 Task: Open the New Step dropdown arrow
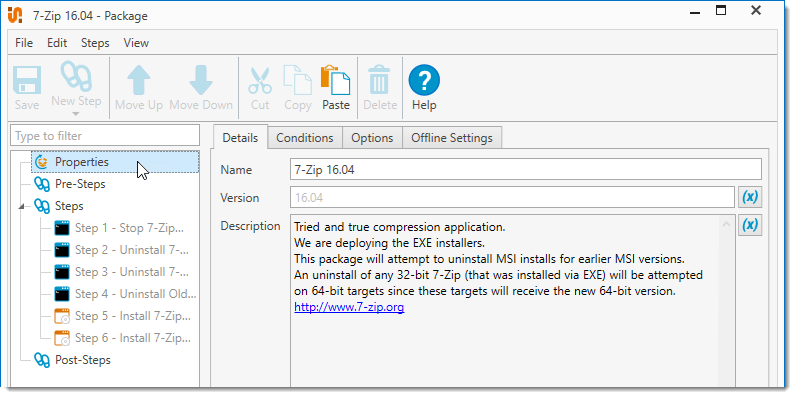[76, 114]
